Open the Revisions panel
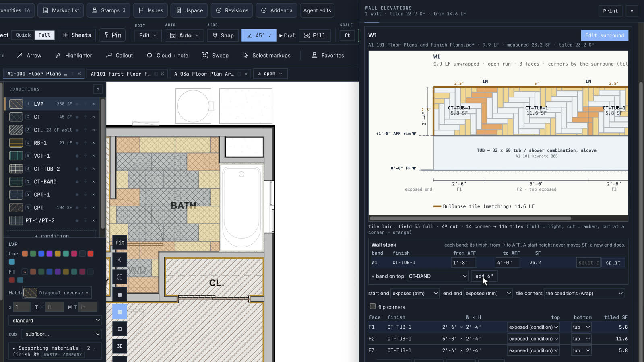 point(232,10)
